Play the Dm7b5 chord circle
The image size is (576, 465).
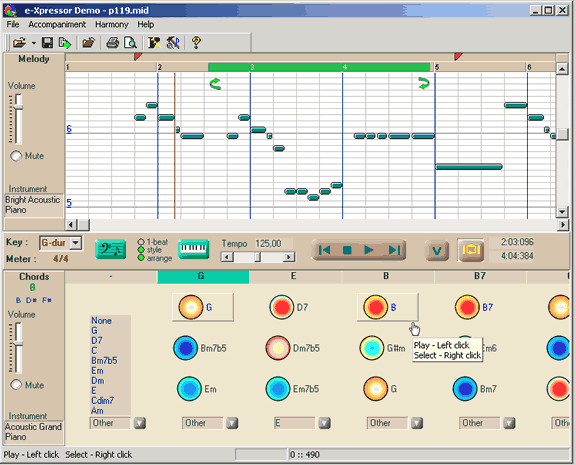click(x=278, y=348)
